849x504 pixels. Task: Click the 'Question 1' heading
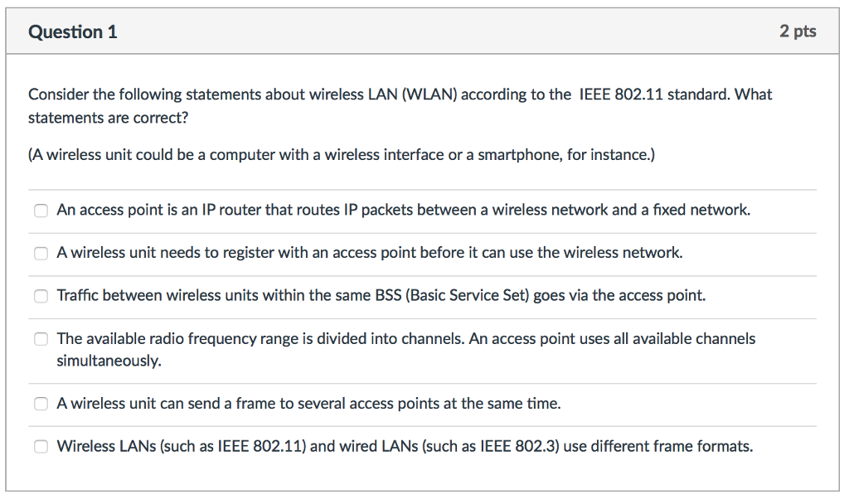tap(73, 32)
